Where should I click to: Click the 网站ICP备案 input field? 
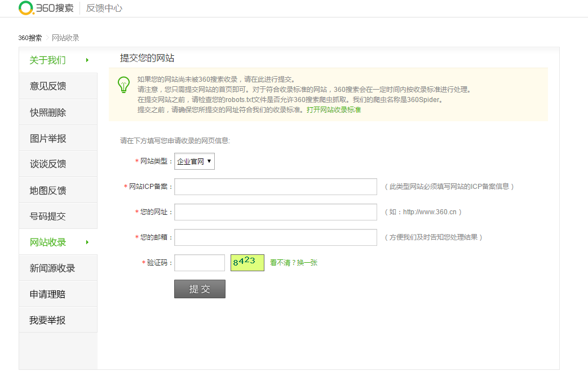click(x=275, y=187)
